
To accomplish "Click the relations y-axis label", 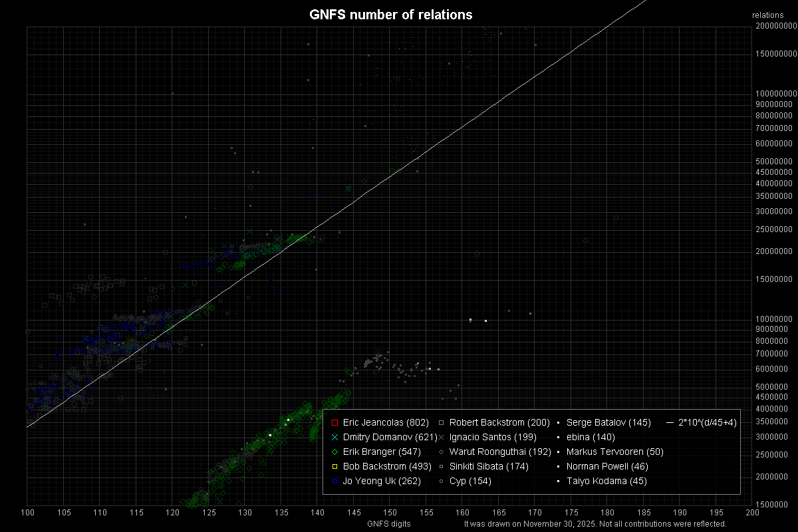I will 768,15.
